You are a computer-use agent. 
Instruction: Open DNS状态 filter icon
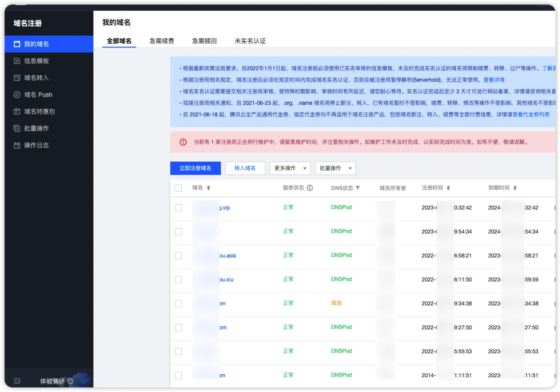tap(358, 188)
